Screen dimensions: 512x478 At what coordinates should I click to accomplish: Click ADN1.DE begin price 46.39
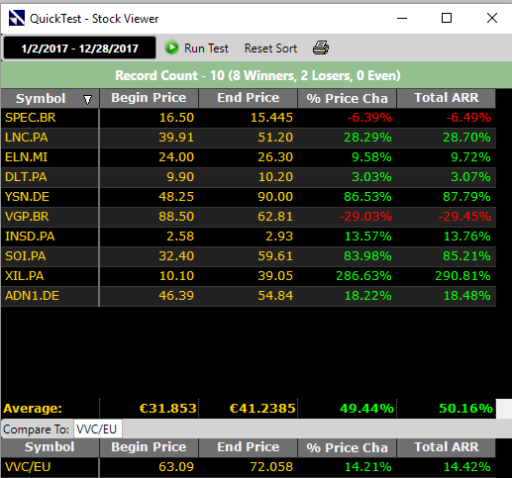tap(176, 296)
